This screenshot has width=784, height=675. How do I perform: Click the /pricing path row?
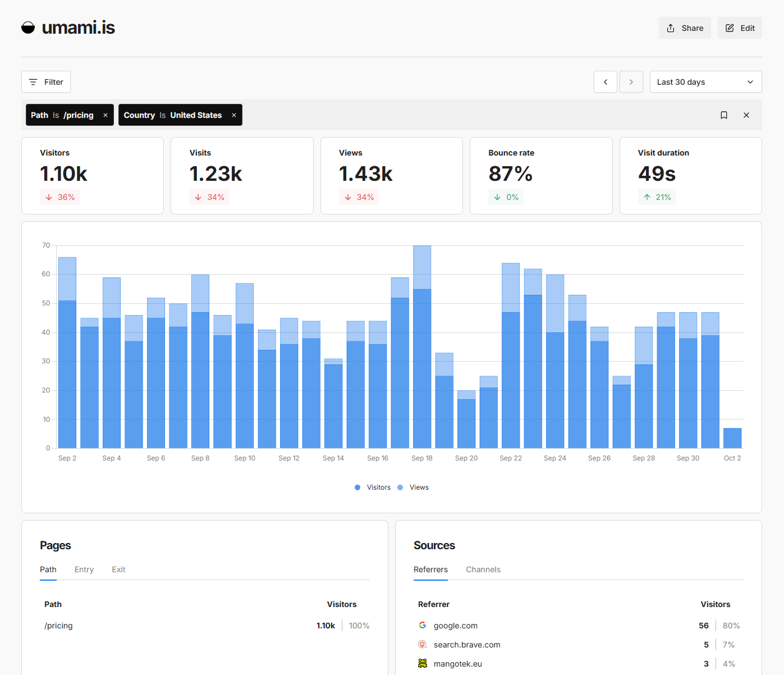click(x=59, y=626)
